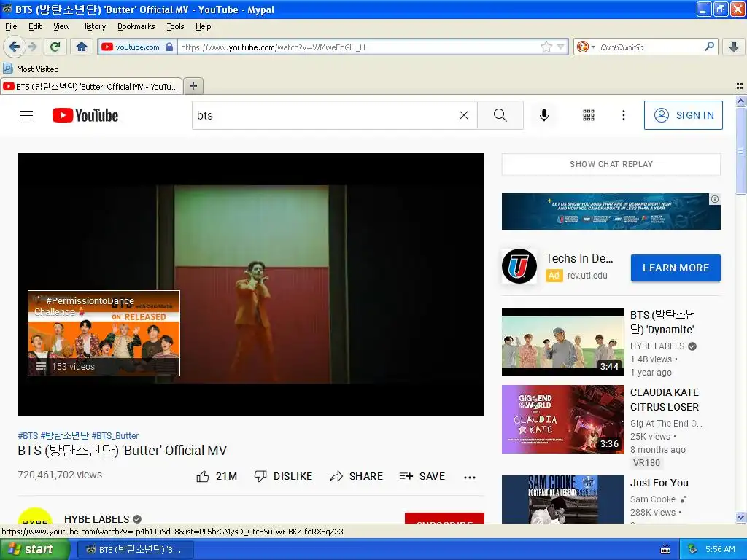Open the rev.uti.edu ad link
The width and height of the screenshot is (747, 560).
pos(587,275)
